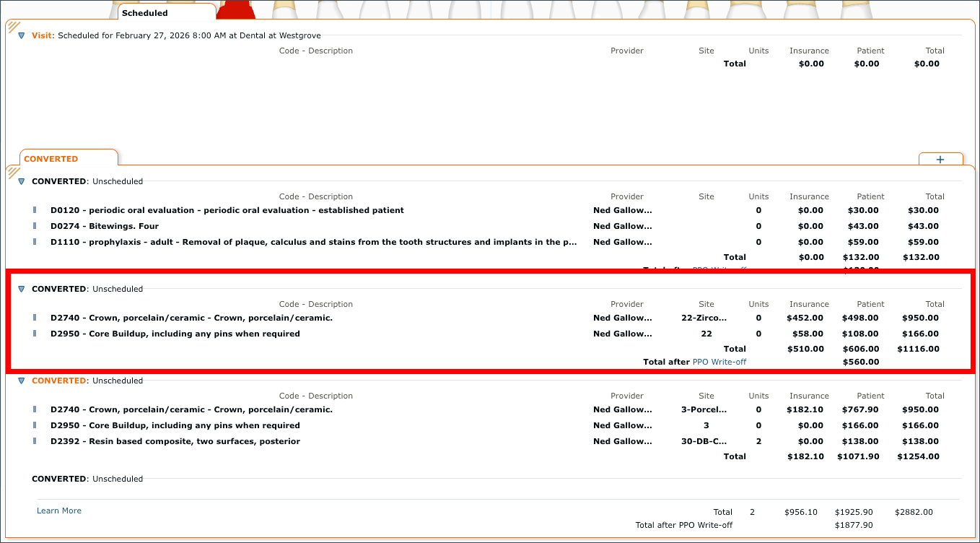Collapse the scheduled Visit section triangle
980x543 pixels.
pos(21,35)
